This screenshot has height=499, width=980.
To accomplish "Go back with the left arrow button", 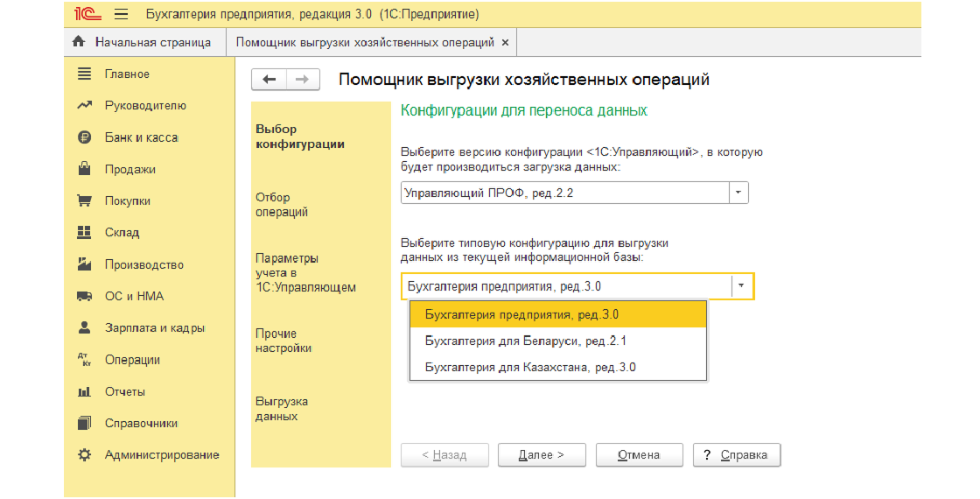I will coord(269,80).
